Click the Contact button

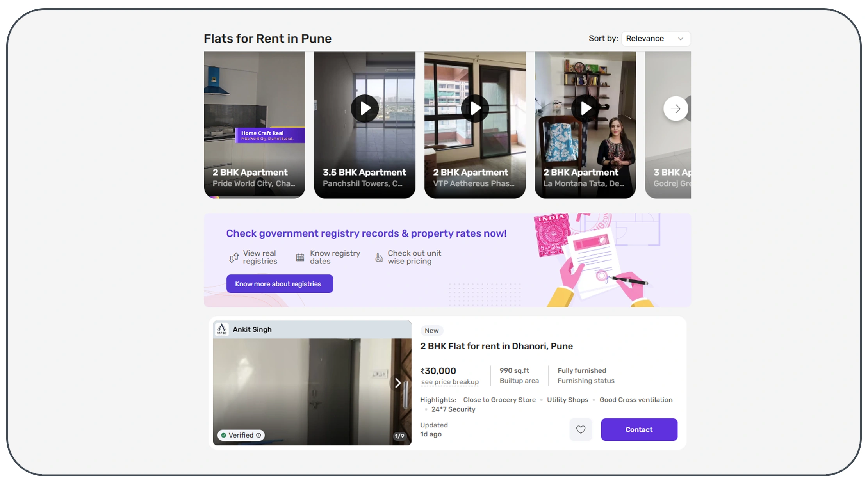[639, 429]
